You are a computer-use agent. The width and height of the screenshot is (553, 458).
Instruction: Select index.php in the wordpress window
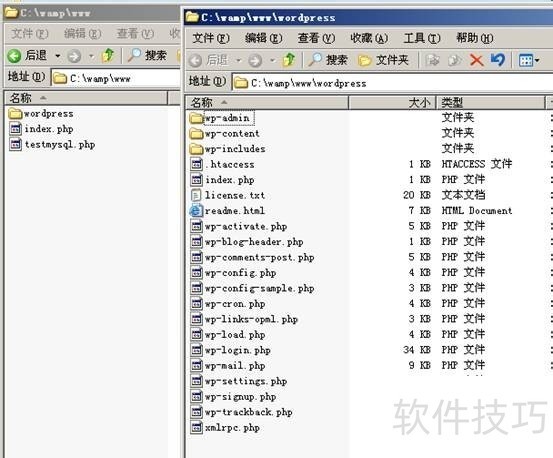(x=230, y=180)
